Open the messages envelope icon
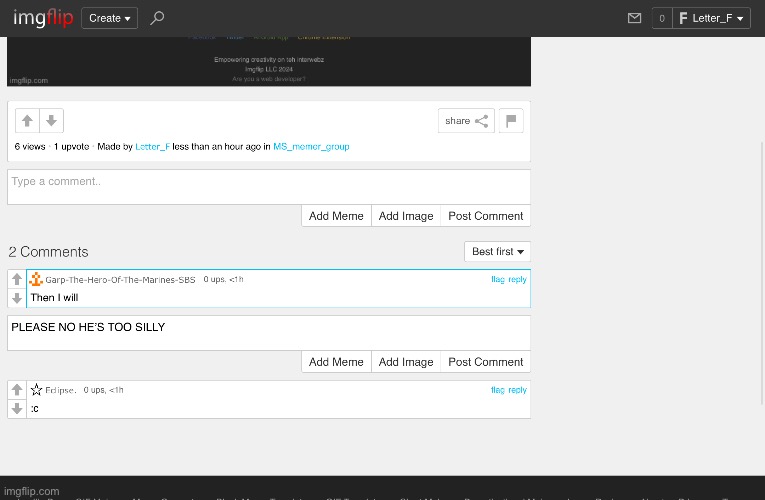 click(634, 18)
